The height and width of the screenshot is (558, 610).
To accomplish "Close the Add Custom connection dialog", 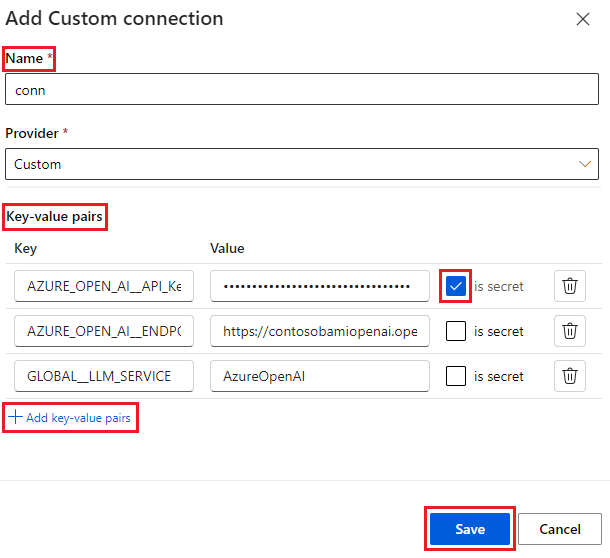I will (583, 19).
